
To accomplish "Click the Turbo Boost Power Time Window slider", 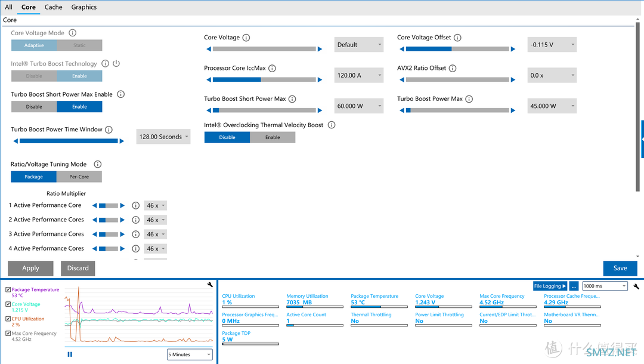I will [x=69, y=141].
